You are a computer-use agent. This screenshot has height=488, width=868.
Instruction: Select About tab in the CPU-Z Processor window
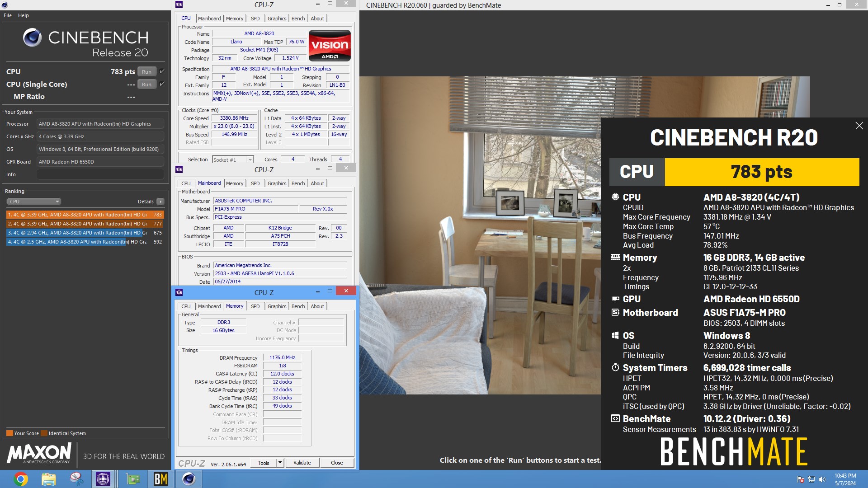click(x=317, y=19)
